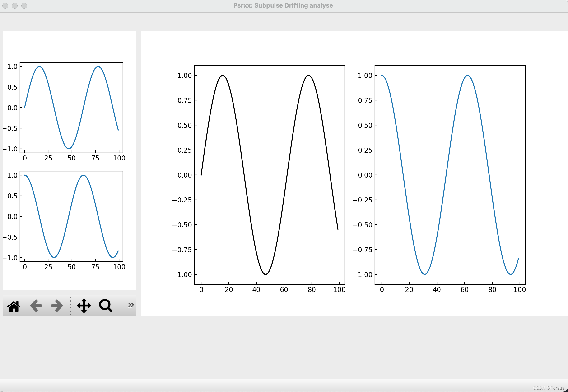Click the '100' x-axis label of the rightmost plot

(x=520, y=290)
